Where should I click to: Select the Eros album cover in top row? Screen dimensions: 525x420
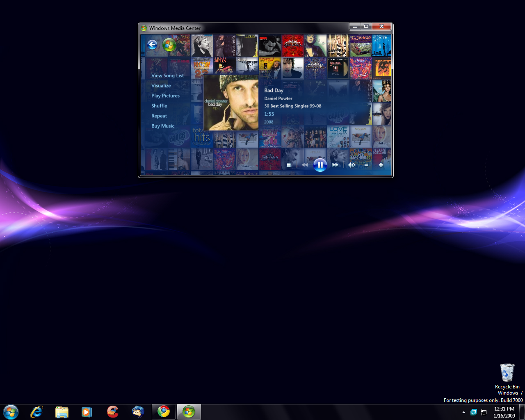click(x=270, y=45)
